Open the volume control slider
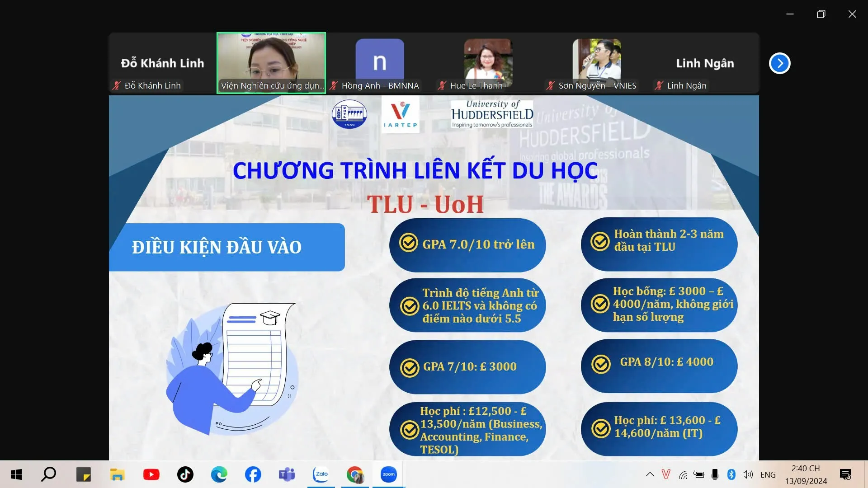 (x=748, y=474)
